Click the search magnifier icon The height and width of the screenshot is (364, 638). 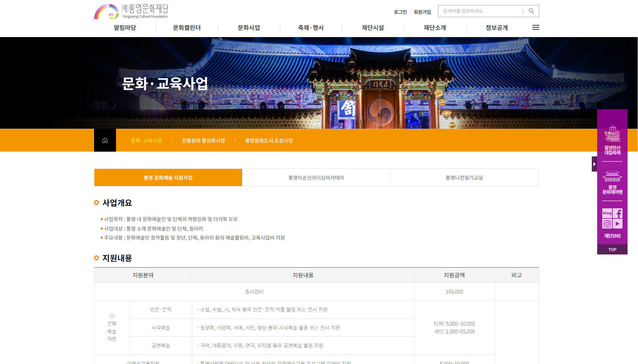(x=531, y=11)
